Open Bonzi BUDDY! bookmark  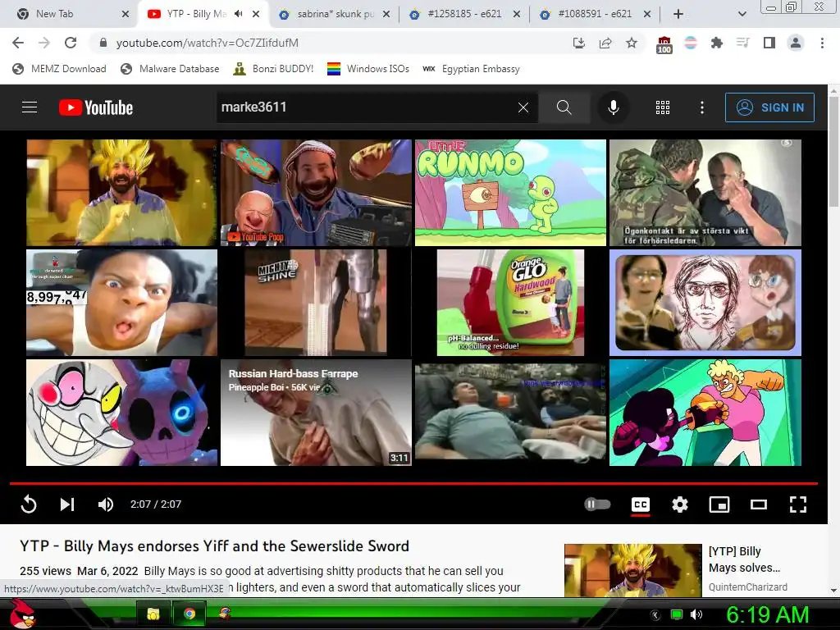pos(273,69)
